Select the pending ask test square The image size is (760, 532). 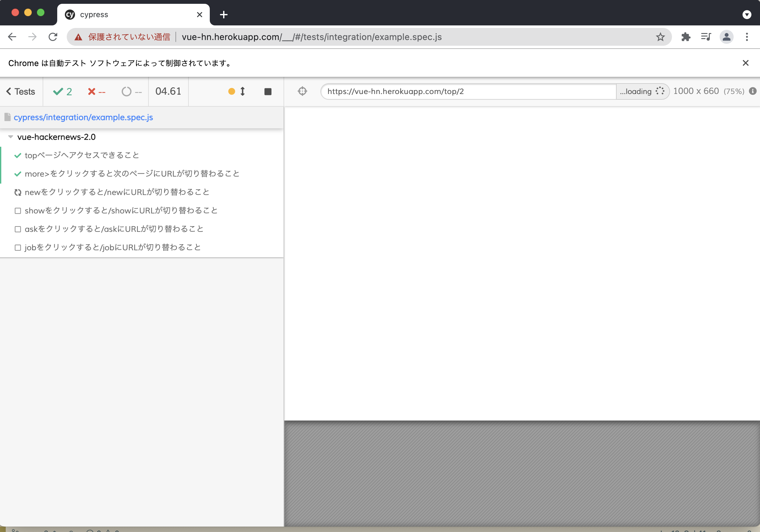click(x=18, y=229)
